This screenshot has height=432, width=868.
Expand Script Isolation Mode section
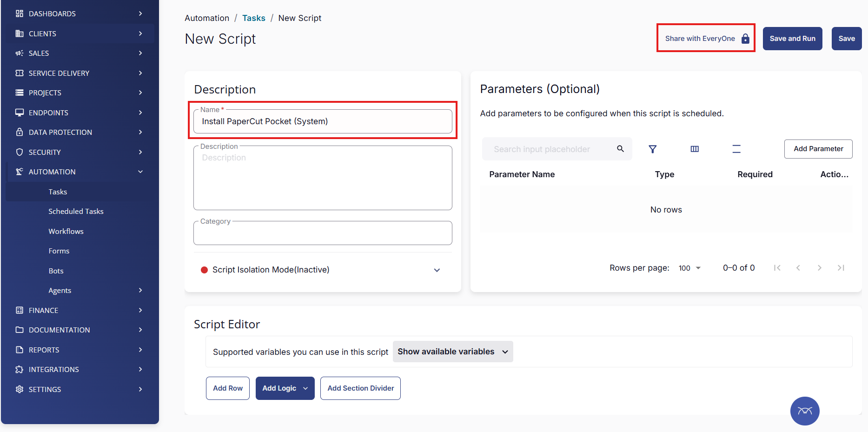point(437,270)
